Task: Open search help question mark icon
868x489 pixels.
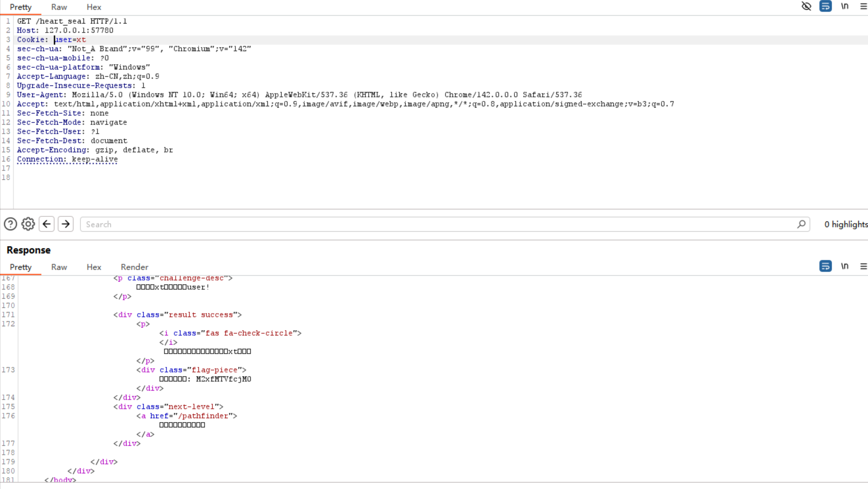Action: [11, 224]
